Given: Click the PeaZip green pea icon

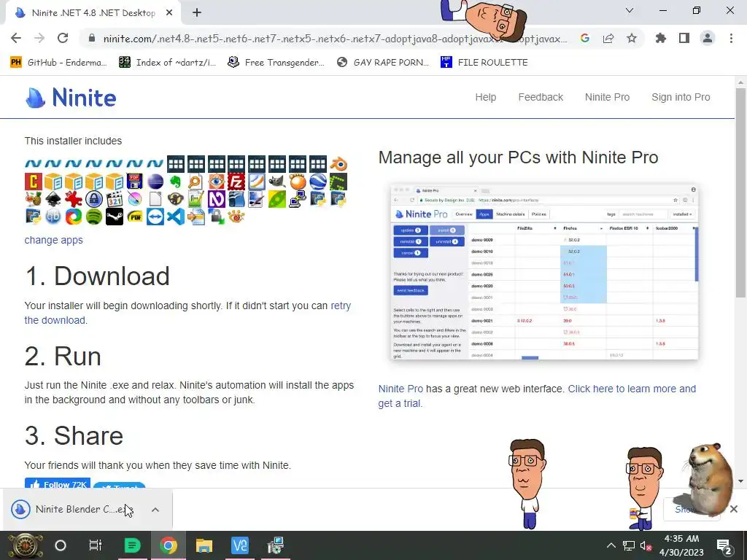Looking at the screenshot, I should click(277, 199).
